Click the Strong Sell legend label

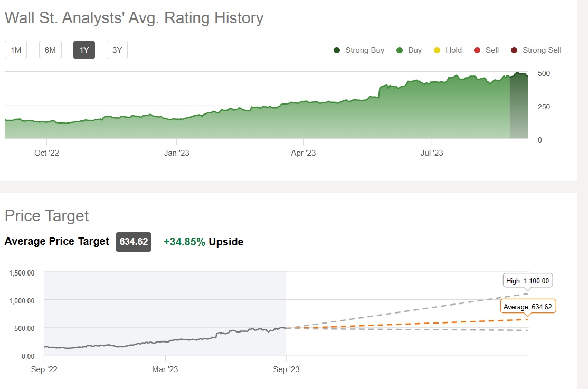pos(542,50)
